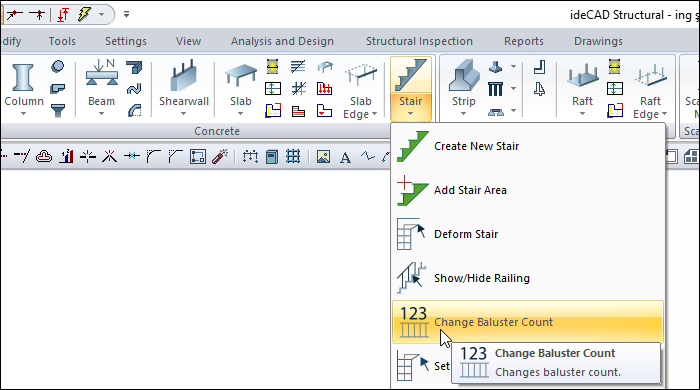Select the curved beam icon
The width and height of the screenshot is (700, 390).
coord(134,89)
